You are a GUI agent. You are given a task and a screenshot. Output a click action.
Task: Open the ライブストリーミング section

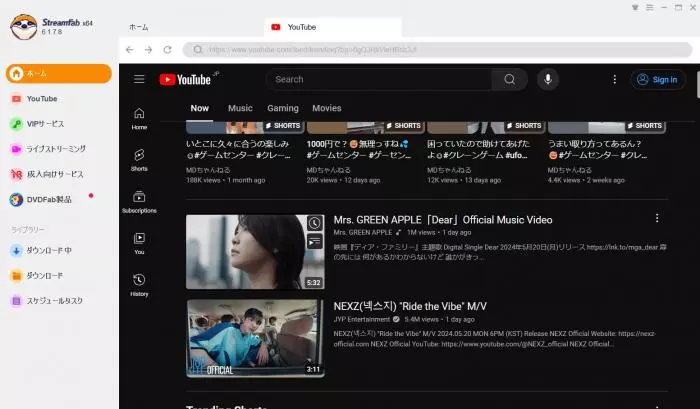[x=55, y=149]
